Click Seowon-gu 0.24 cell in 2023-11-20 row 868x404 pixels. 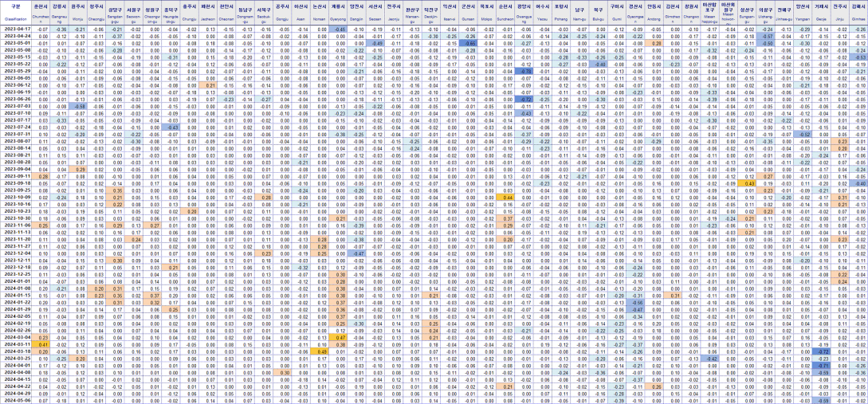coord(135,238)
